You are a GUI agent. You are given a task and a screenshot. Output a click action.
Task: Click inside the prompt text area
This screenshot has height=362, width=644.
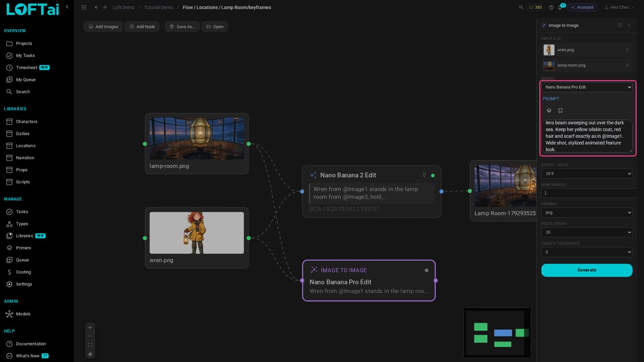[587, 136]
